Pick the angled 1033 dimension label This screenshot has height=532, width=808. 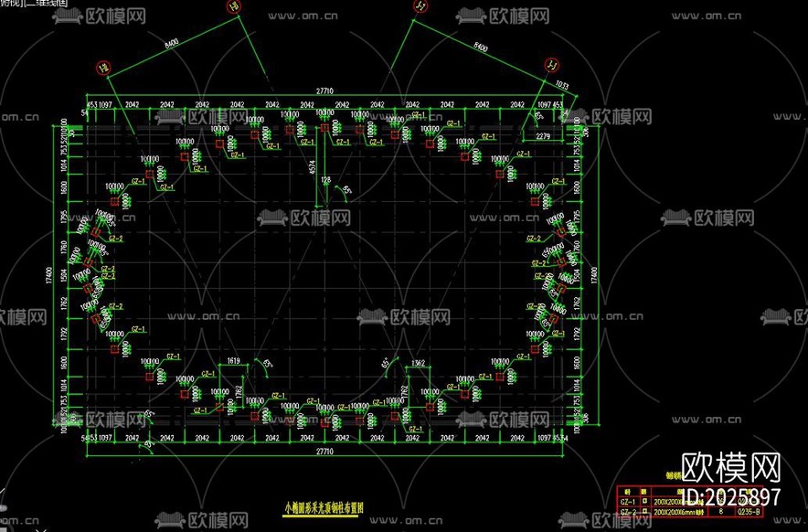[x=562, y=85]
